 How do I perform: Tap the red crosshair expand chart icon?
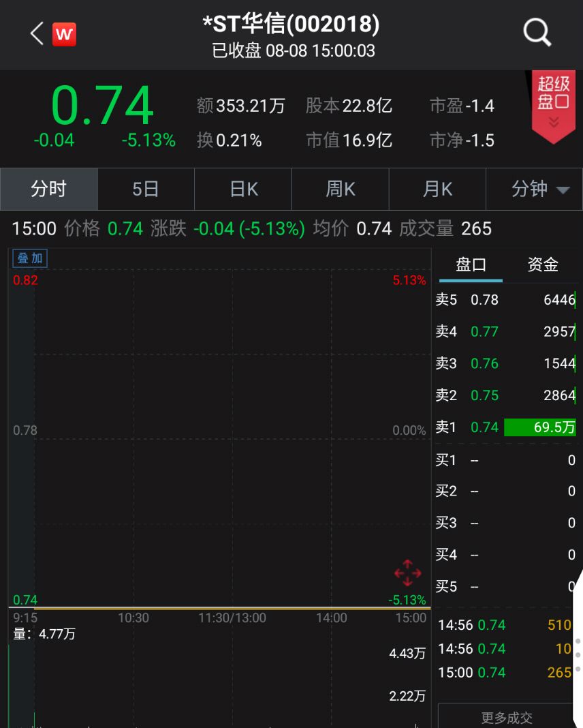coord(407,573)
